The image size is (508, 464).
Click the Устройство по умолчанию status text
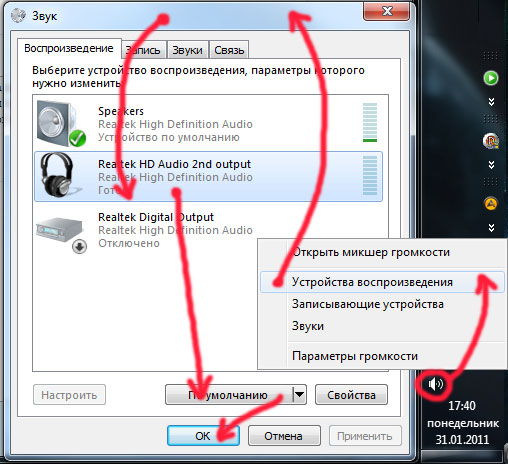click(169, 137)
